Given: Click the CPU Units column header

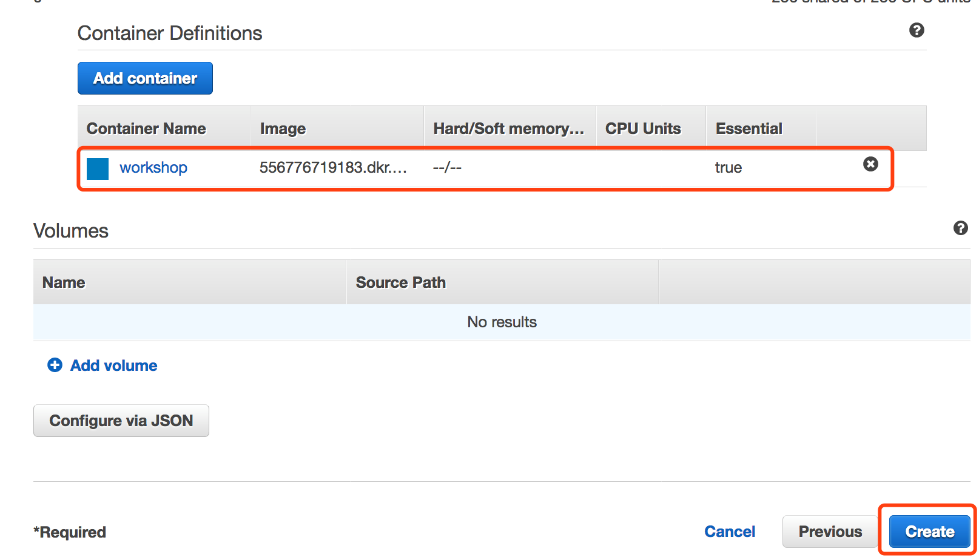Looking at the screenshot, I should [643, 128].
